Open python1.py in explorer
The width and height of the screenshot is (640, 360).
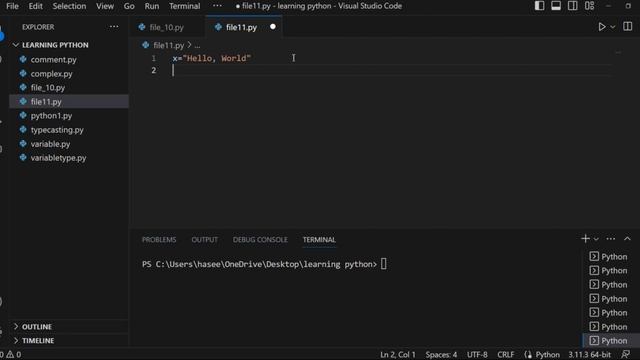point(51,116)
